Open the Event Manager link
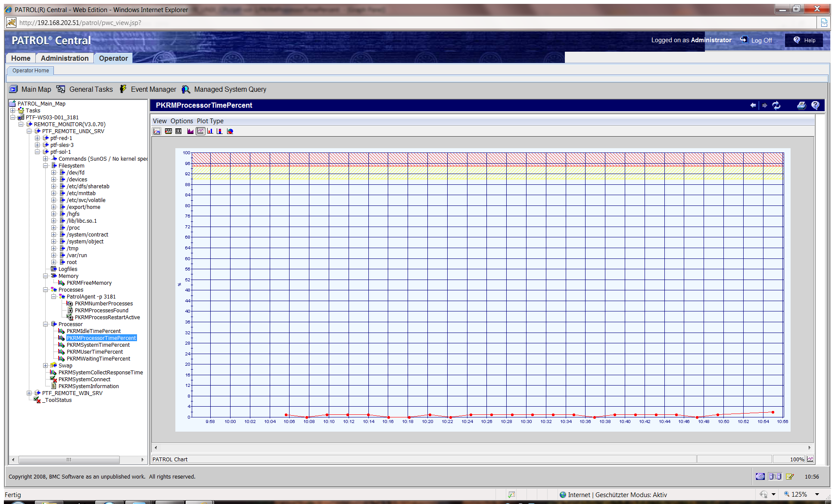 (153, 89)
